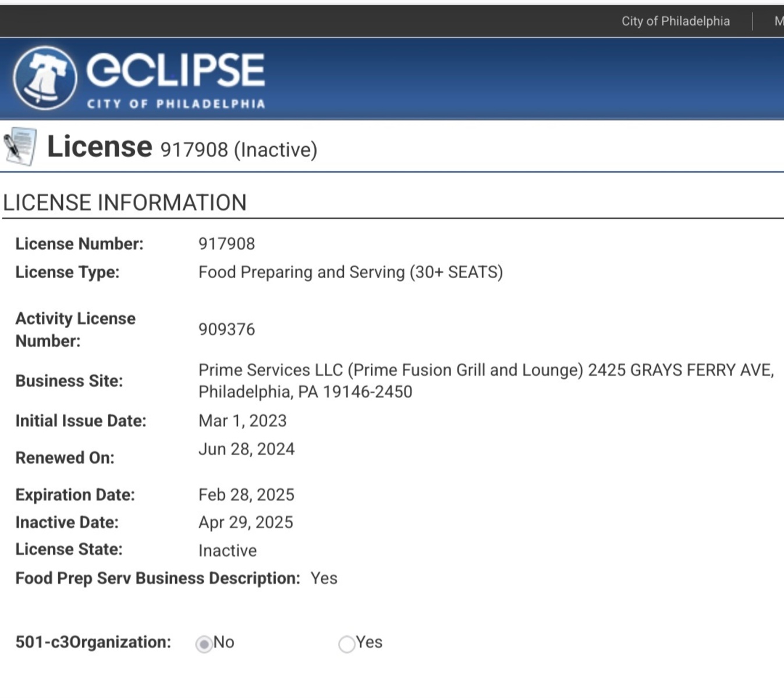Click the License Type value Food Preparing and Serving
This screenshot has height=698, width=784.
click(350, 272)
